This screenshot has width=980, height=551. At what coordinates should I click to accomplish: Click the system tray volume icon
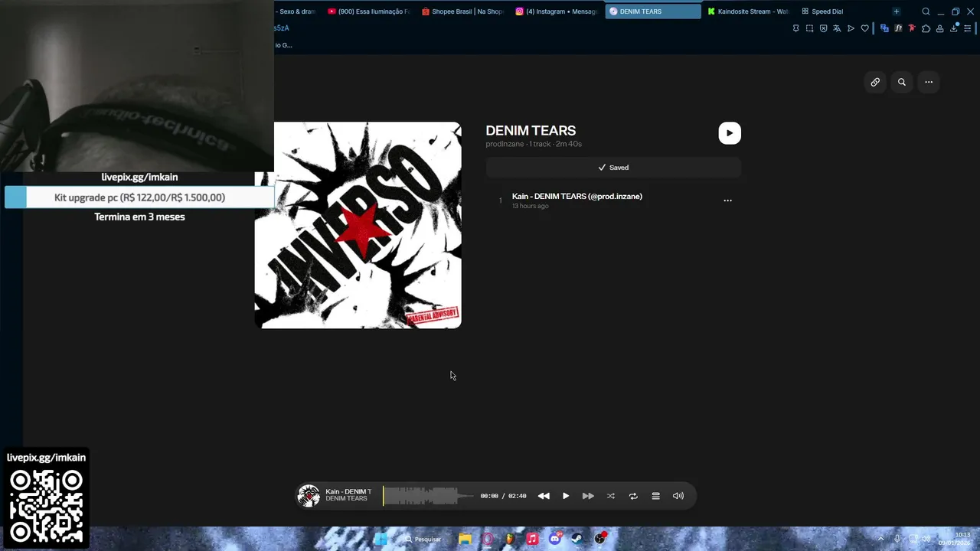pyautogui.click(x=926, y=539)
